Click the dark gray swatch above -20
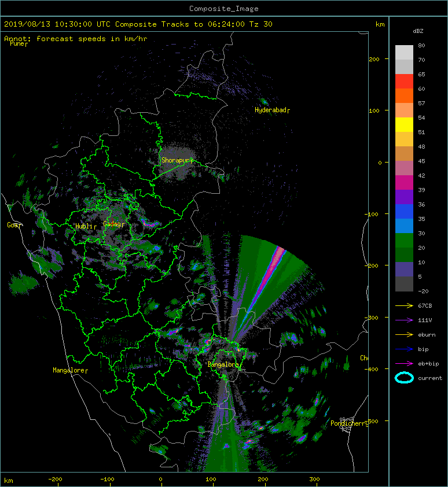This screenshot has width=448, height=487. pyautogui.click(x=404, y=284)
